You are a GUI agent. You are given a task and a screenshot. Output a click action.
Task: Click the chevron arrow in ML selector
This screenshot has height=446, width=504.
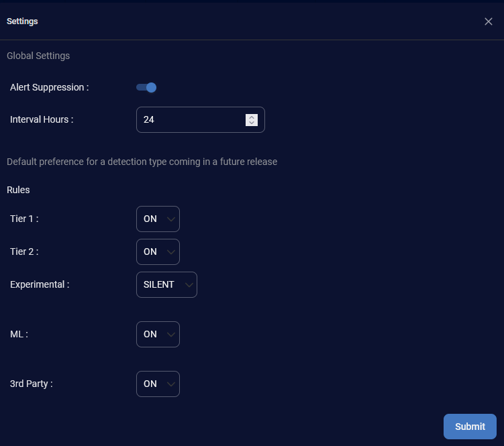pos(171,335)
